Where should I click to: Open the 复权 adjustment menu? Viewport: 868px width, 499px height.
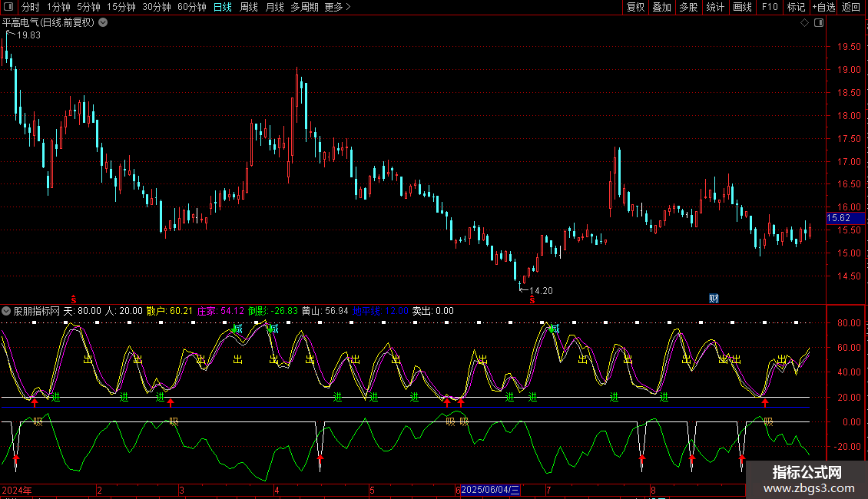pos(635,7)
